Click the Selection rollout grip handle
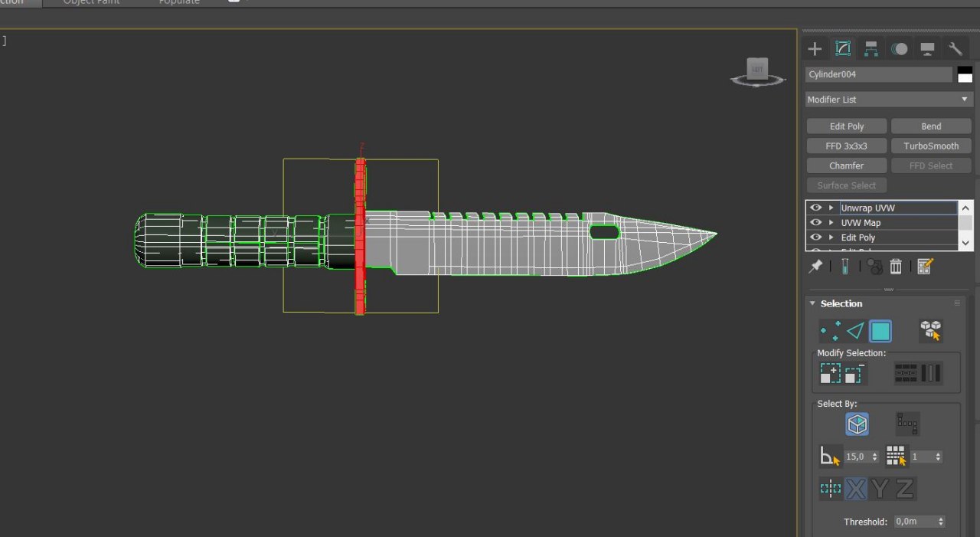The height and width of the screenshot is (537, 980). pyautogui.click(x=956, y=303)
